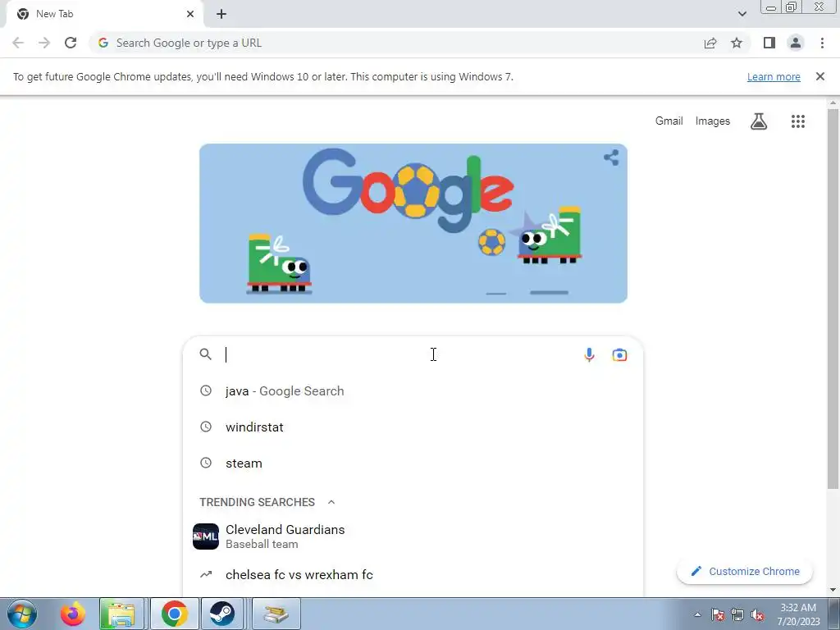
Task: Open the Gmail link
Action: click(669, 121)
